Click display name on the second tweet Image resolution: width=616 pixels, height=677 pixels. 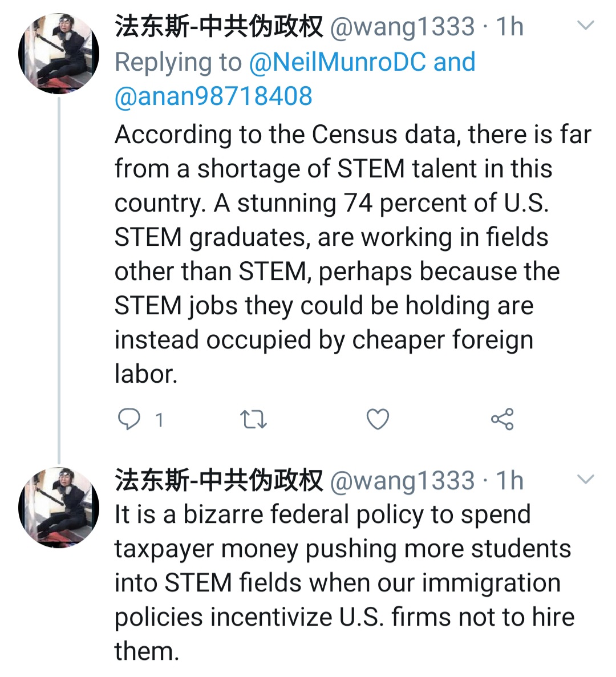[219, 480]
